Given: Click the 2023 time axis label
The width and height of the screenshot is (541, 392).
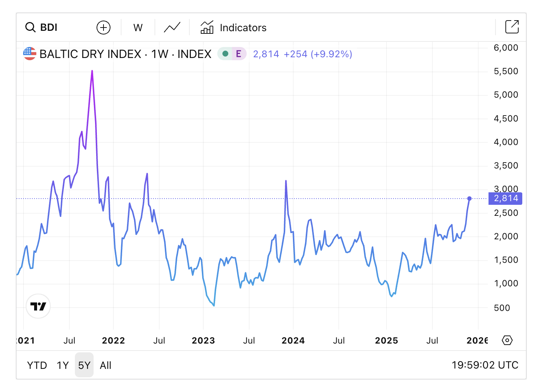Looking at the screenshot, I should (203, 341).
